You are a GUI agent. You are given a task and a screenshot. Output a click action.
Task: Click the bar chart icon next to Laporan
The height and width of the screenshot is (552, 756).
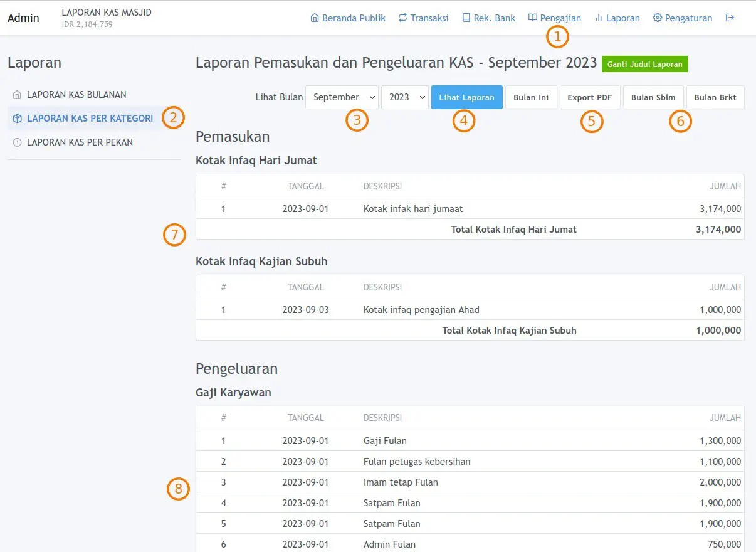point(599,18)
